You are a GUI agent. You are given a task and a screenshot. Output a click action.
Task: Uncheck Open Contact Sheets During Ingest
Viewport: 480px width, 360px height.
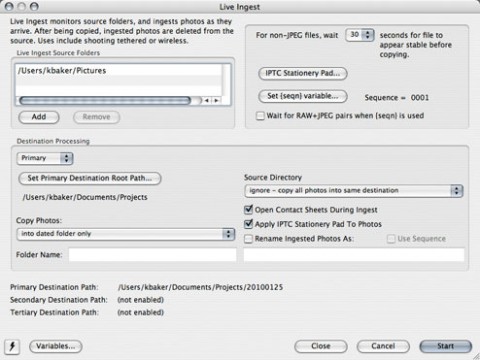pos(248,210)
